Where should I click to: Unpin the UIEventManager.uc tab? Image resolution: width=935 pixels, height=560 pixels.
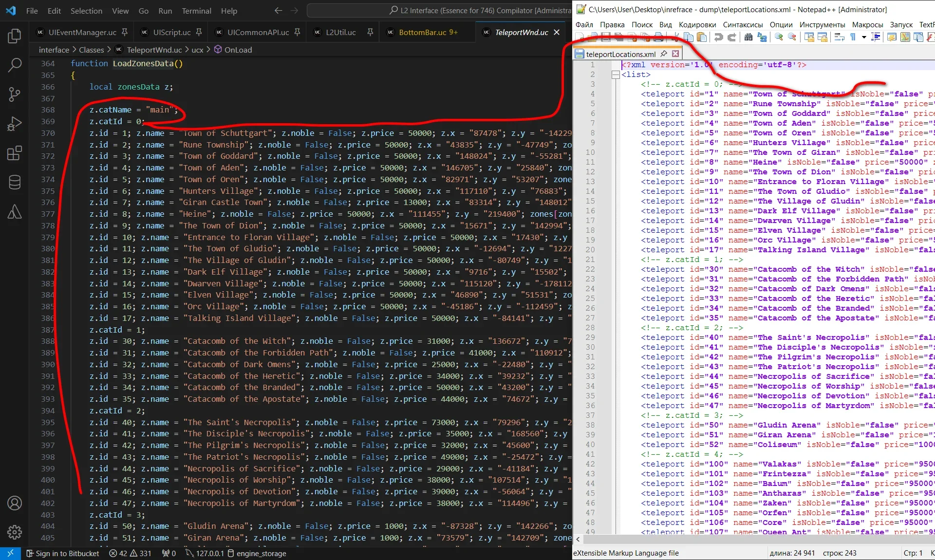tap(125, 32)
